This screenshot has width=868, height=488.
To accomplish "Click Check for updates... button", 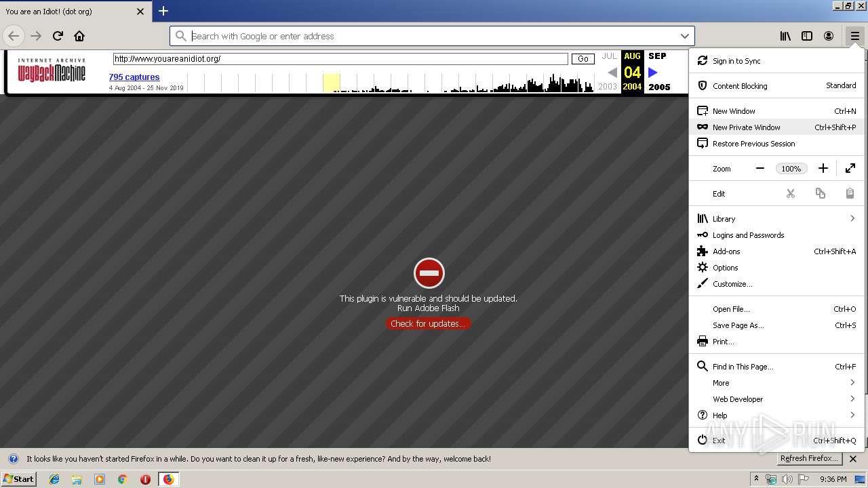I will [428, 323].
